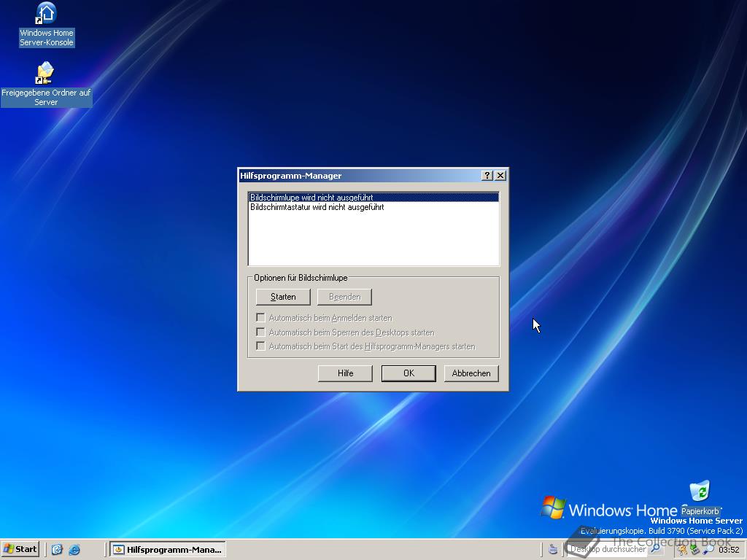Select Freigegebene Ordner auf Server shortcut
Screen dimensions: 747x560
(x=46, y=84)
